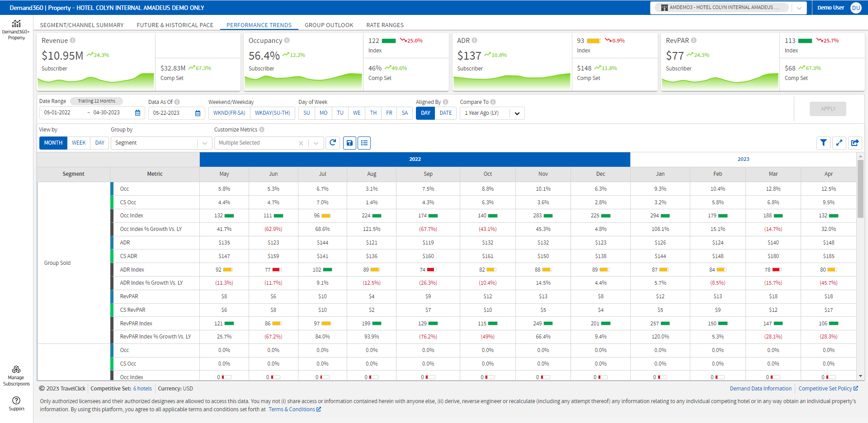Expand table to full screen
This screenshot has width=868, height=423.
(x=839, y=143)
